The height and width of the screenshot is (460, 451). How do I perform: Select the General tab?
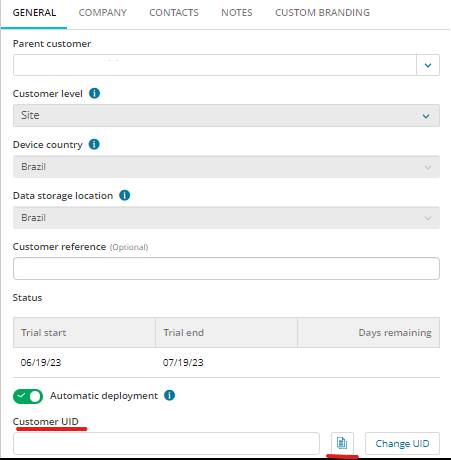(34, 13)
